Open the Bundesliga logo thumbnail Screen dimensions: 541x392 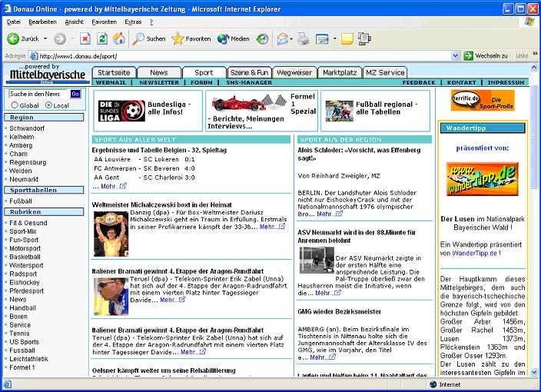coord(121,111)
